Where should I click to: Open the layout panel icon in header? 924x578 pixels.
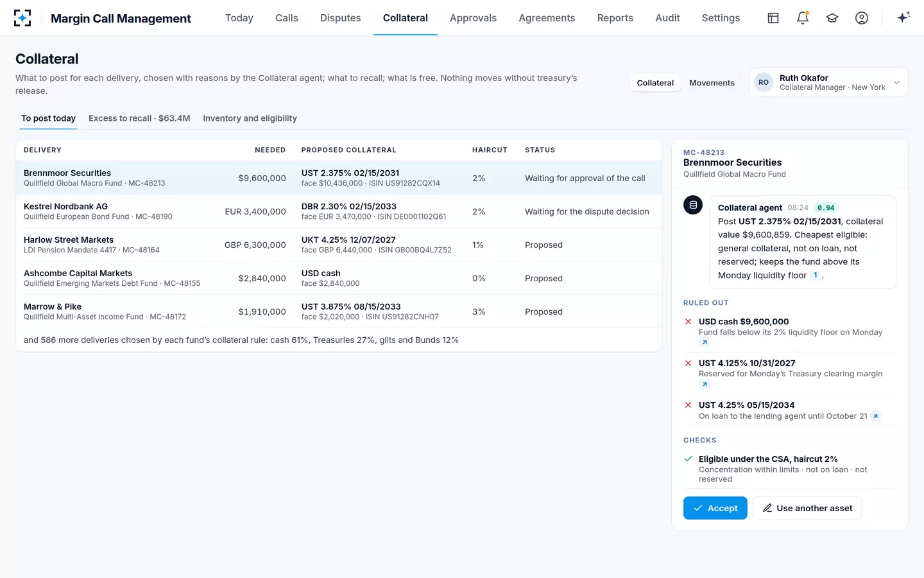coord(773,18)
